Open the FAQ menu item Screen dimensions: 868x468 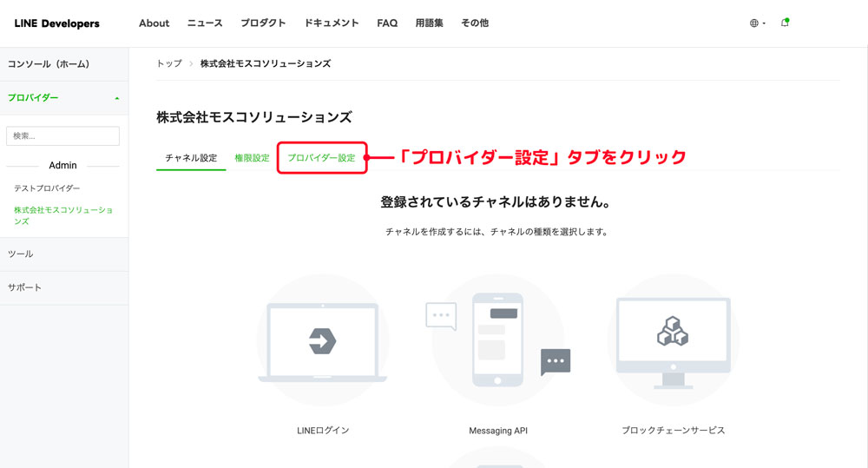click(x=387, y=23)
